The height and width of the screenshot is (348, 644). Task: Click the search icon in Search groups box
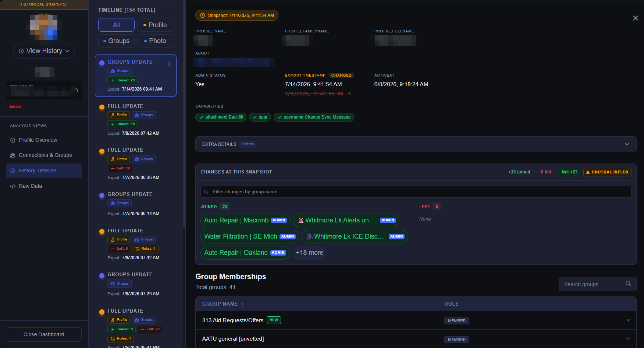pos(628,284)
